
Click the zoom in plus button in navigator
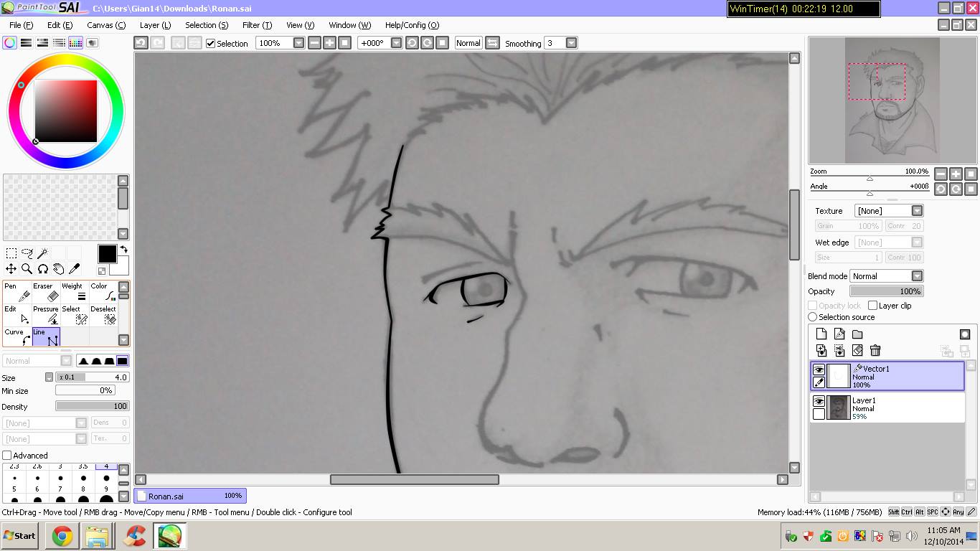pyautogui.click(x=956, y=174)
